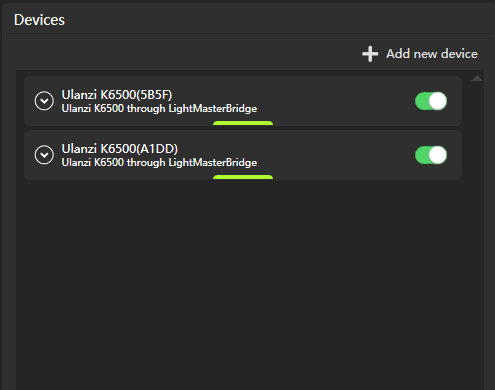Click the green color bar on 5B5F card
The height and width of the screenshot is (390, 495).
point(243,123)
